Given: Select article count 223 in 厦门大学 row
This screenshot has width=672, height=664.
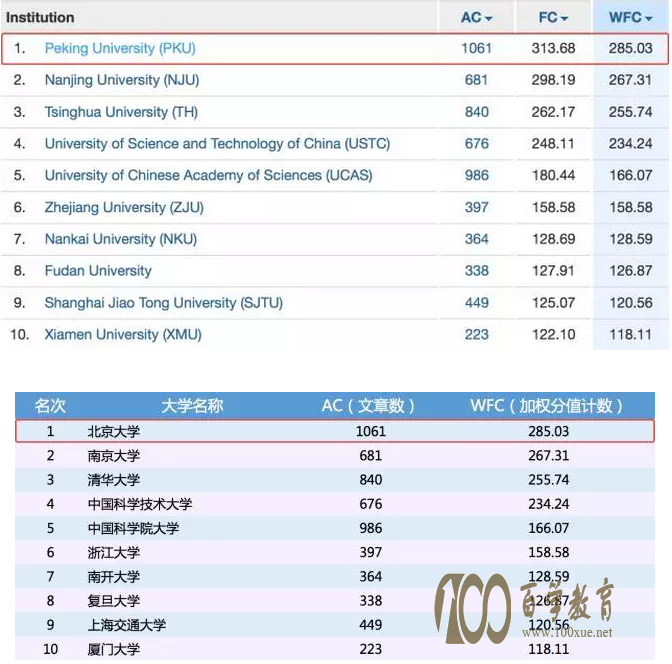Looking at the screenshot, I should point(371,649).
